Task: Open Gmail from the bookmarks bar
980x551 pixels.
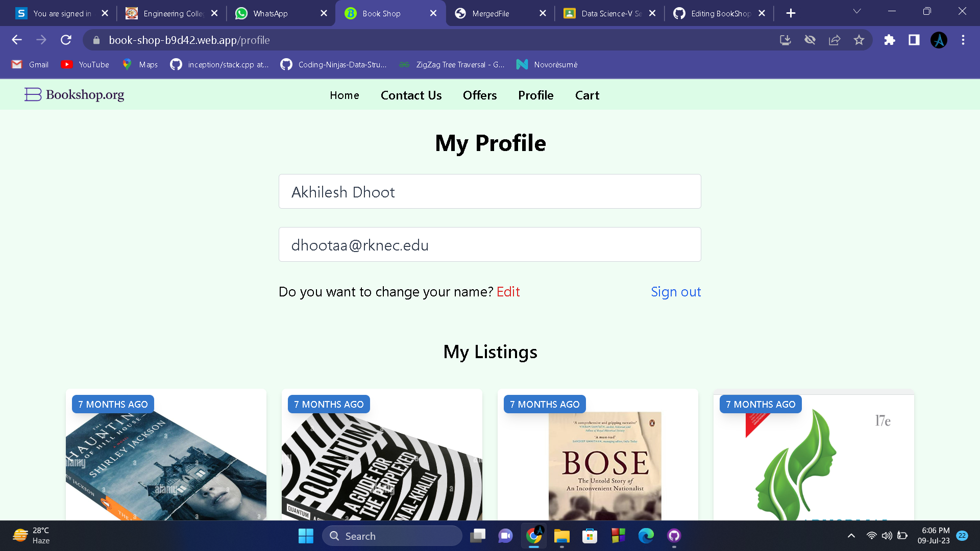Action: click(29, 65)
